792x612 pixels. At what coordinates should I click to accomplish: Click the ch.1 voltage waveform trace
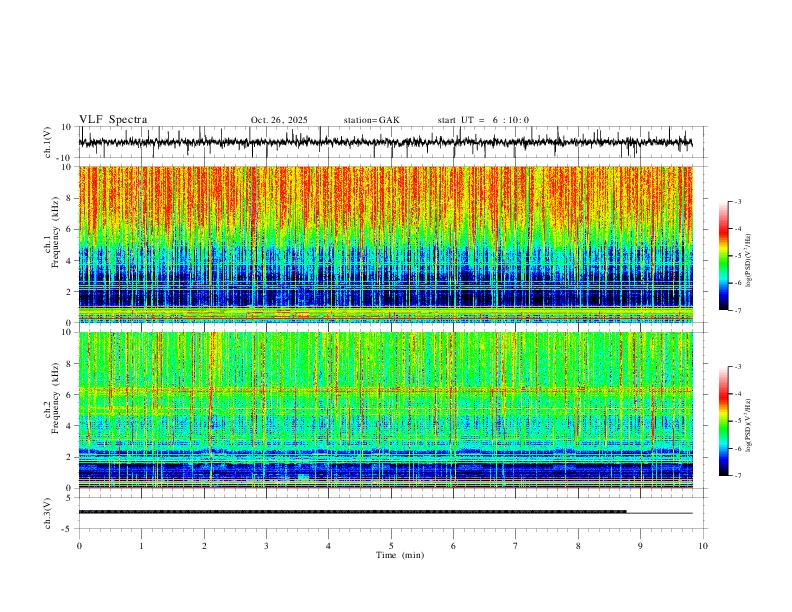point(385,142)
